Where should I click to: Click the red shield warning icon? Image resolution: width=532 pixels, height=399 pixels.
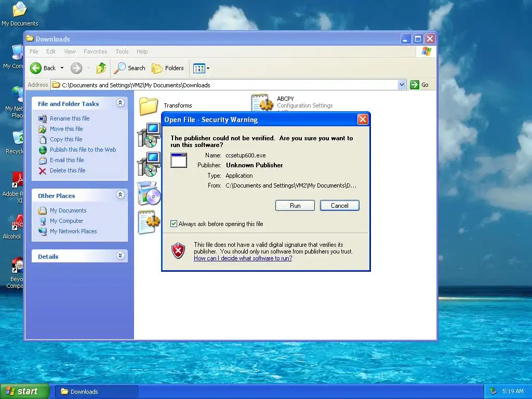(x=178, y=251)
